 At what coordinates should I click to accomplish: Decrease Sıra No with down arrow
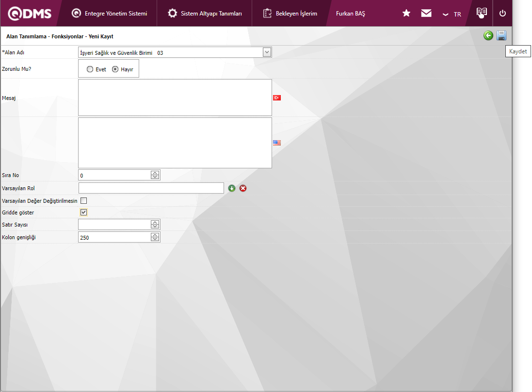pos(155,178)
